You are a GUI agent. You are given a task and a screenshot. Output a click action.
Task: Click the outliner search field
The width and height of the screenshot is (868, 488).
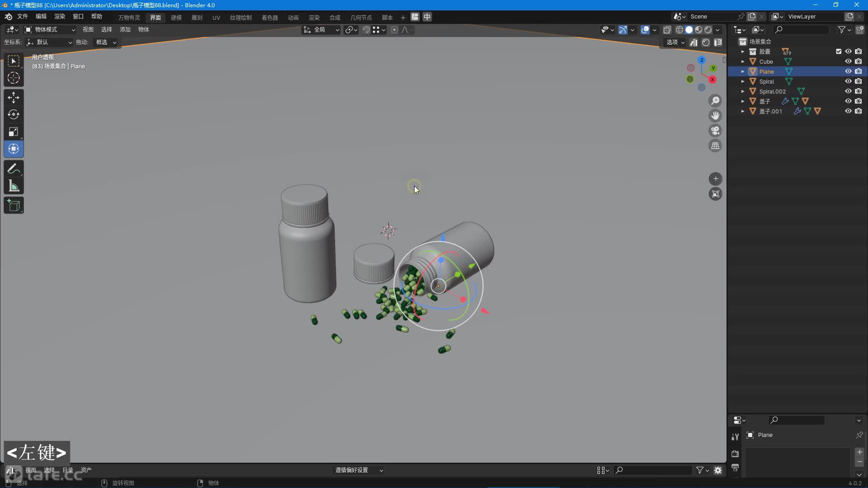[x=801, y=30]
